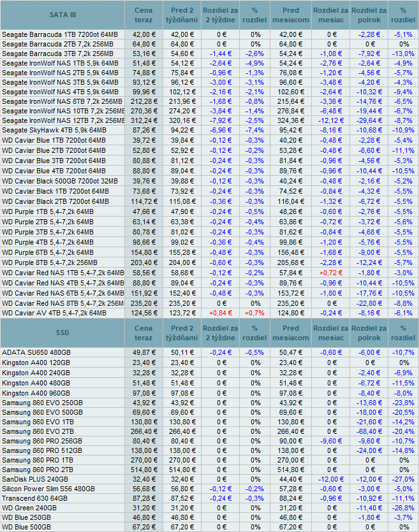Select the Seagate Barracuda 1TB 7200ot 64MB row name

click(x=60, y=34)
